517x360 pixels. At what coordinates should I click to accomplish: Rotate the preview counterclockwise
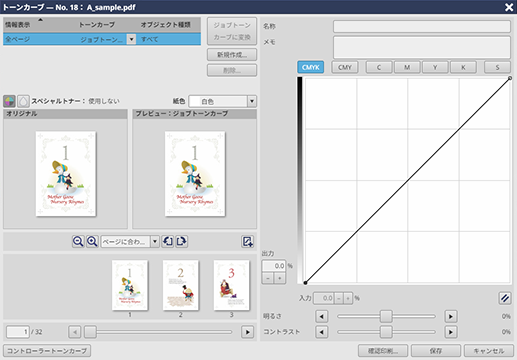pos(168,241)
